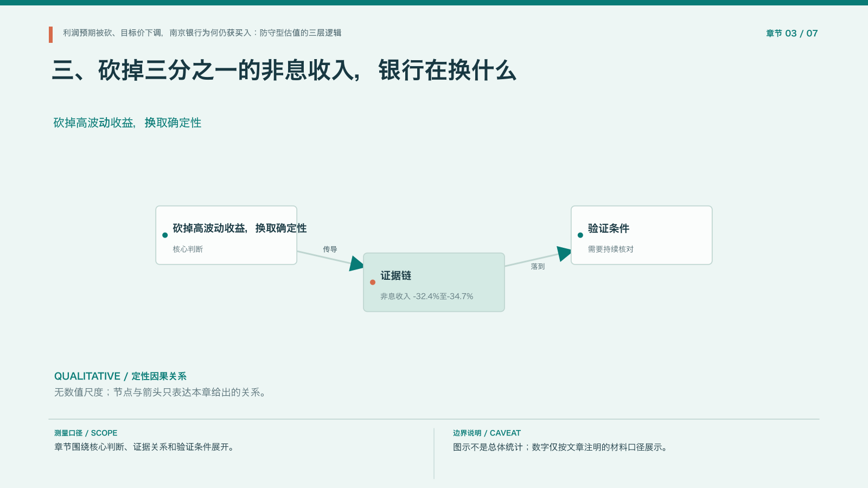Screen dimensions: 868x488
Task: Select the '验证条件' node card
Action: pos(642,235)
